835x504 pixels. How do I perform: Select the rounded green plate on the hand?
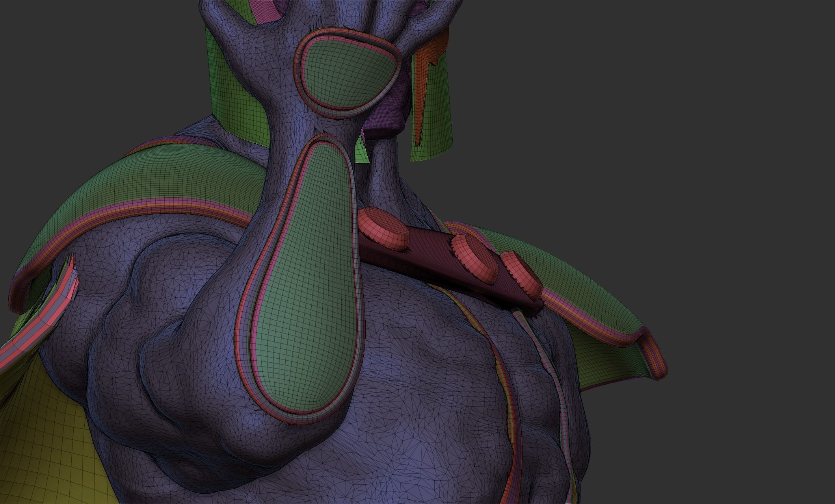coord(348,72)
